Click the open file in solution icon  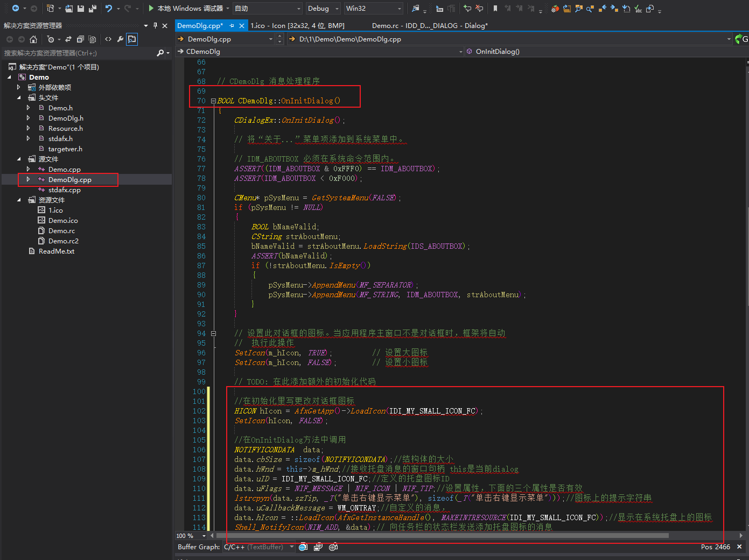pyautogui.click(x=567, y=9)
